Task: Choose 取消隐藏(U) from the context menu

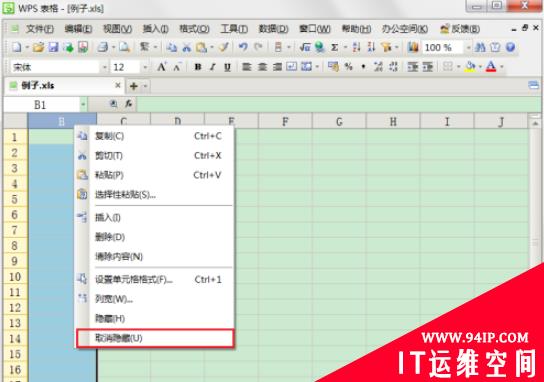Action: click(x=155, y=338)
